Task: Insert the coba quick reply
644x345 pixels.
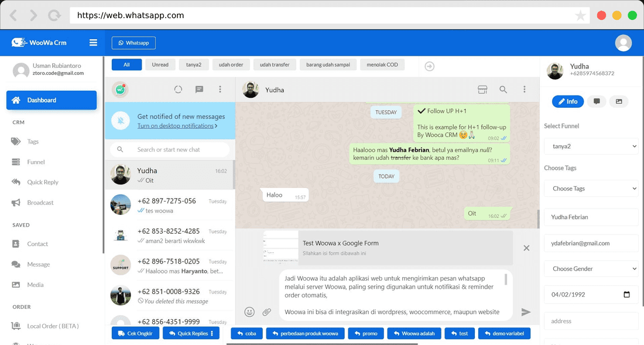Action: [x=246, y=333]
